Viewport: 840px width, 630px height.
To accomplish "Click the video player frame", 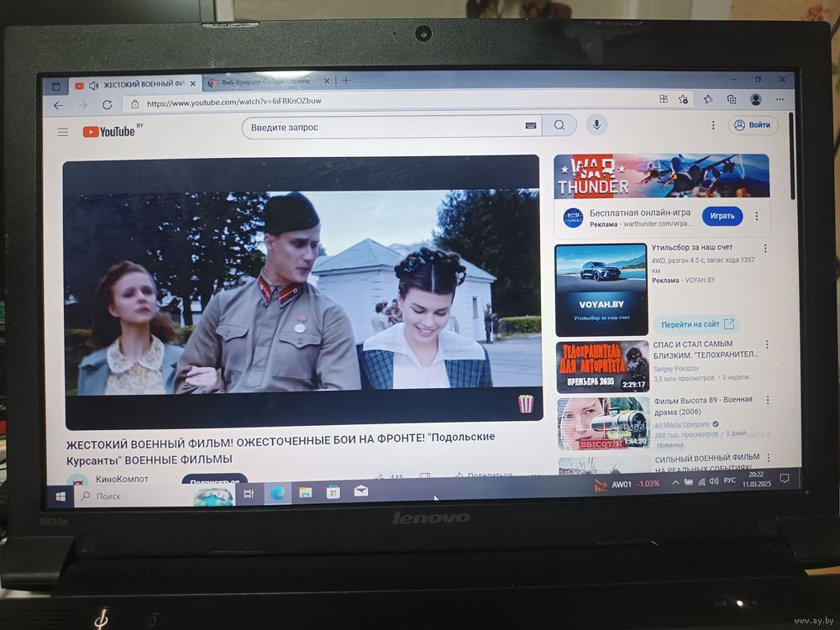I will point(302,292).
